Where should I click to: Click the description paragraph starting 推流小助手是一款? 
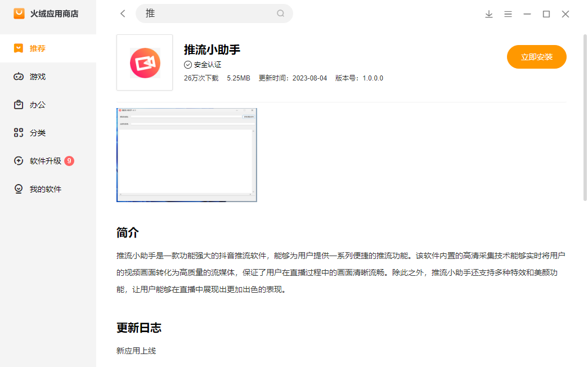(341, 272)
